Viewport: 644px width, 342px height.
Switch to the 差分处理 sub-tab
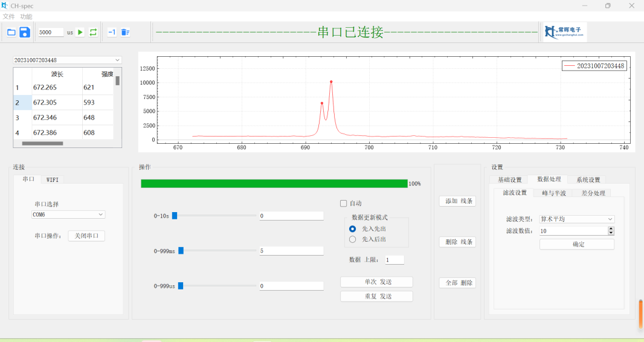point(593,193)
